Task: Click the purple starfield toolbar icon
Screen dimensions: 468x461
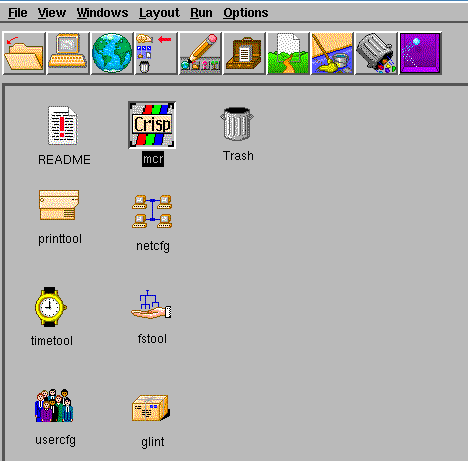Action: tap(420, 53)
